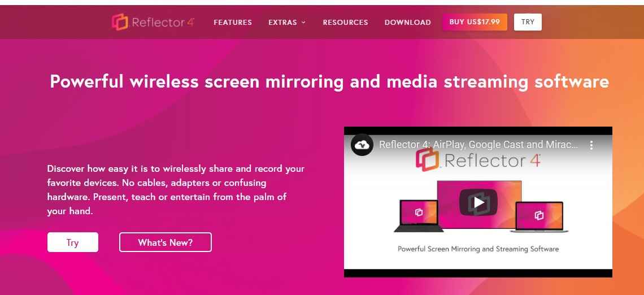Open the Extras menu
This screenshot has width=644, height=295.
pos(286,23)
